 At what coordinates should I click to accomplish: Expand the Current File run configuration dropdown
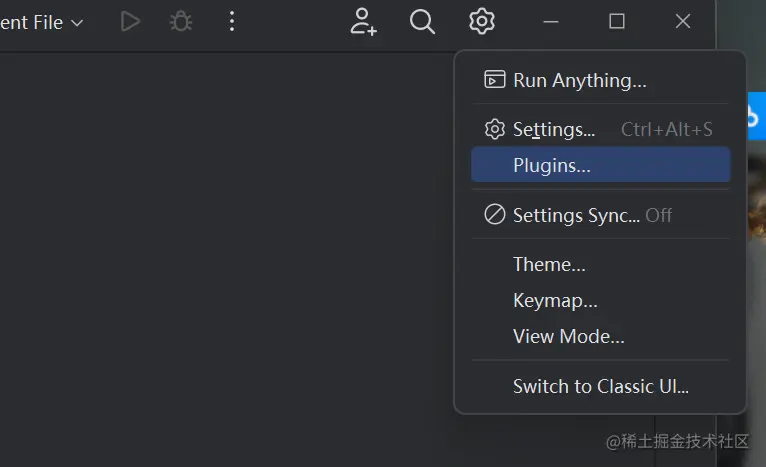coord(42,22)
